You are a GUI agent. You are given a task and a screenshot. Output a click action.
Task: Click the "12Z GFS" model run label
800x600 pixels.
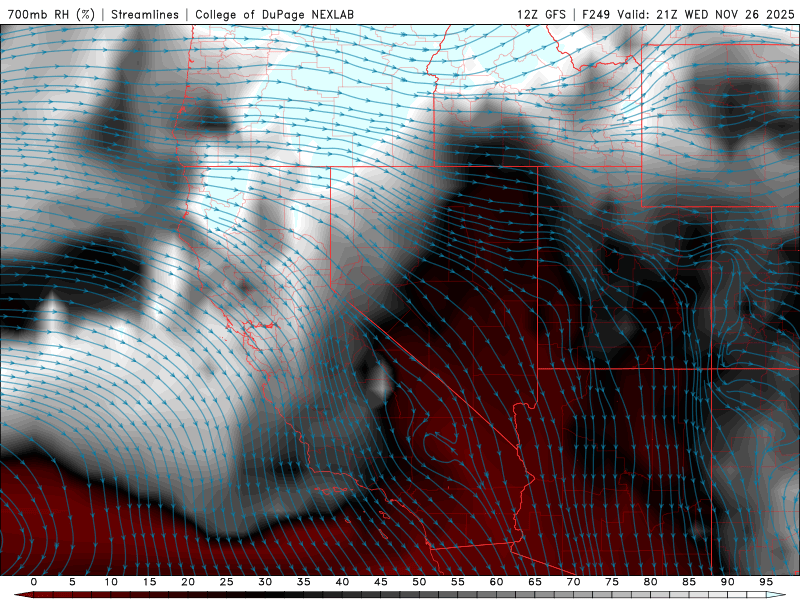point(541,14)
